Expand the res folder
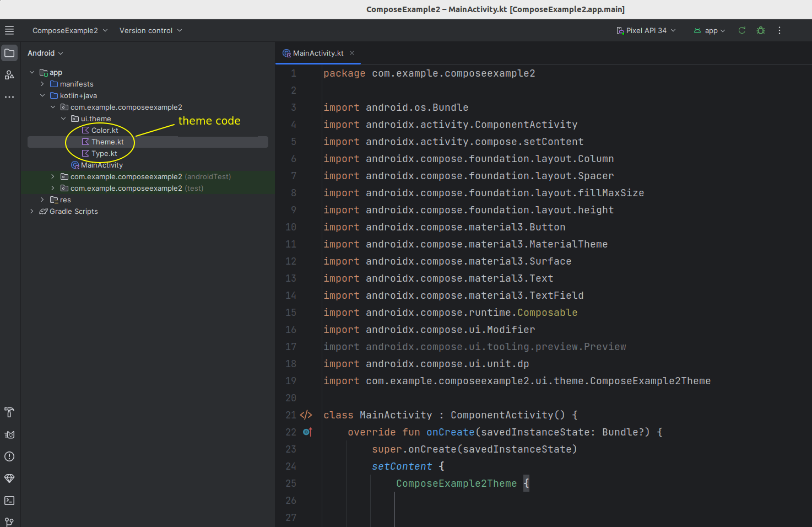This screenshot has width=812, height=527. [x=42, y=200]
